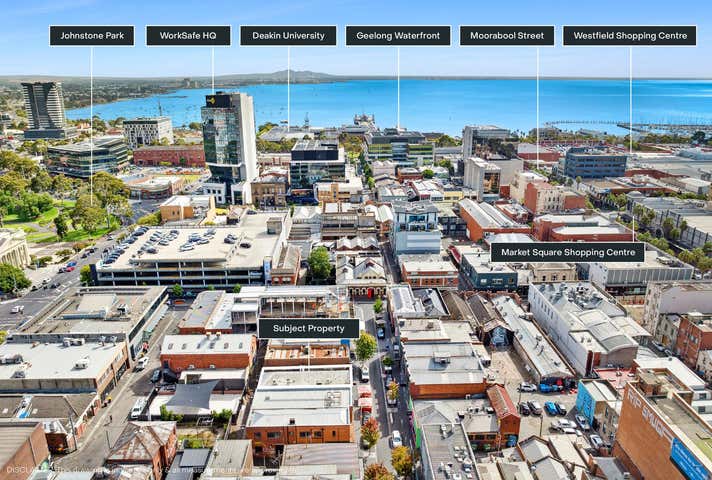Click the Market Square Shopping Centre label

(x=568, y=252)
